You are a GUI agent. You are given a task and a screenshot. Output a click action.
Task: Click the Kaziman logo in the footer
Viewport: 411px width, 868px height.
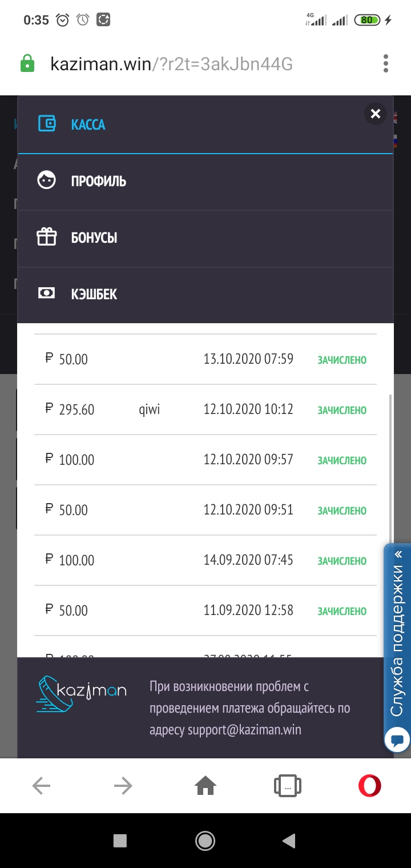click(x=81, y=693)
